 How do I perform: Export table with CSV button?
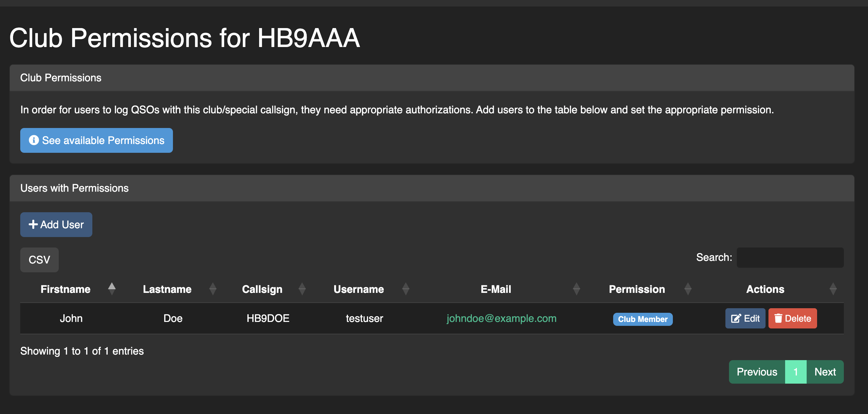pos(39,260)
